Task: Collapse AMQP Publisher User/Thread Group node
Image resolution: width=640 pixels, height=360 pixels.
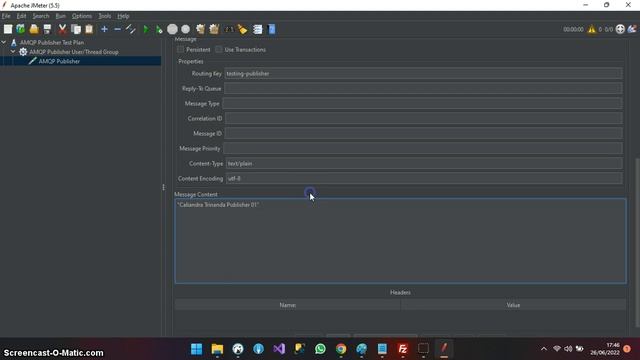Action: (13, 52)
